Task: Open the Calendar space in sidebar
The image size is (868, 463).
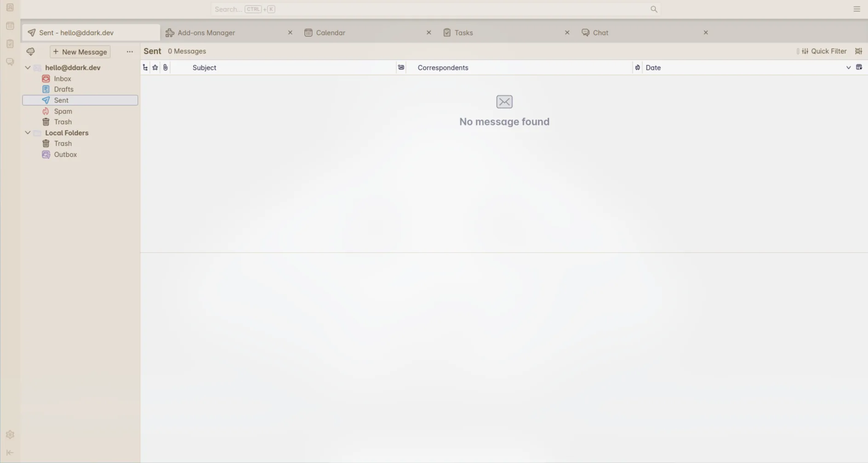Action: 10,26
